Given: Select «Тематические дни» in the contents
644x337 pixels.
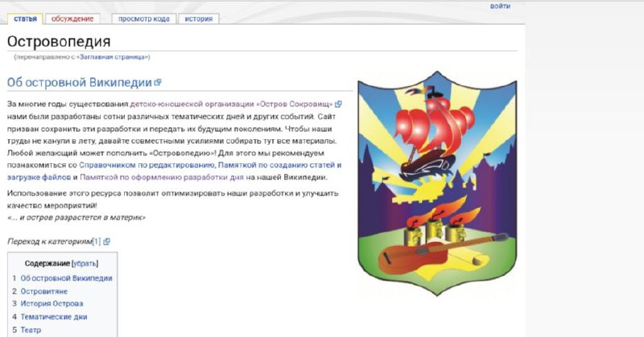Looking at the screenshot, I should 54,317.
